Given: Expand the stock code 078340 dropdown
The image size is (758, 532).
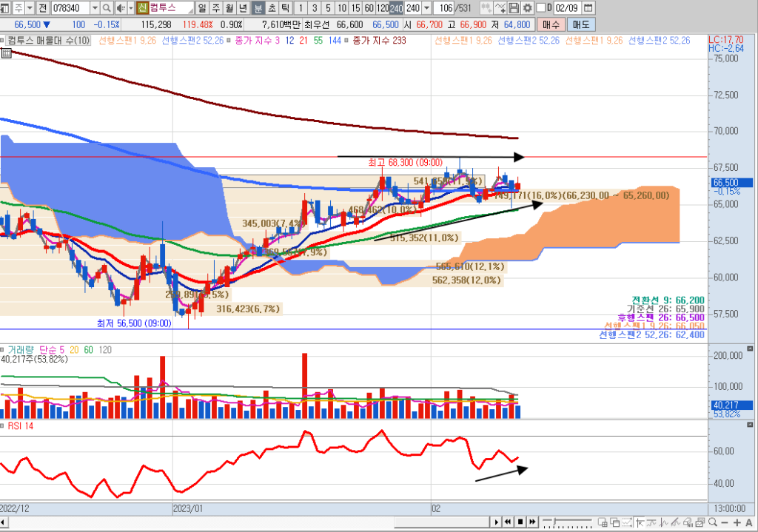Looking at the screenshot, I should coord(95,8).
